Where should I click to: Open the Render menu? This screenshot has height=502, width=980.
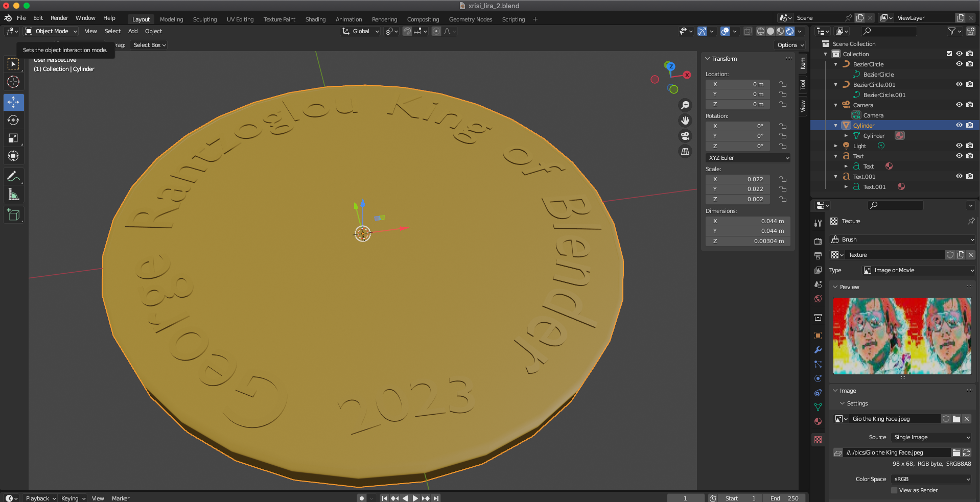click(59, 18)
